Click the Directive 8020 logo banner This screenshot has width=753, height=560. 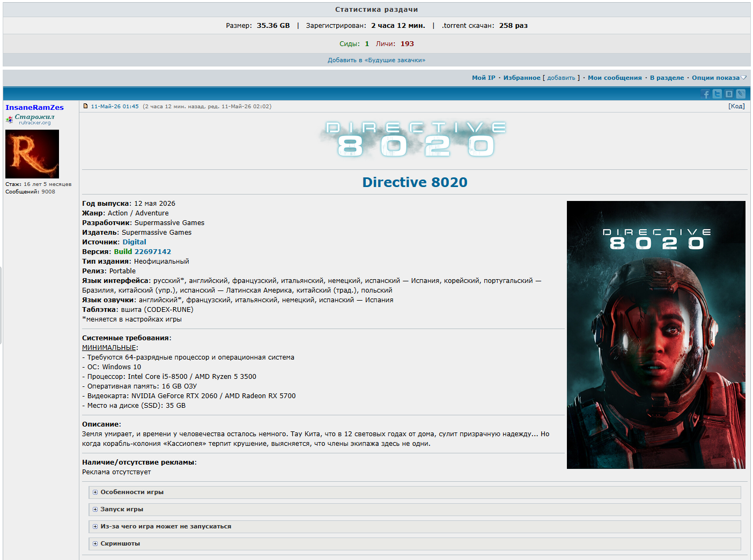(x=415, y=139)
